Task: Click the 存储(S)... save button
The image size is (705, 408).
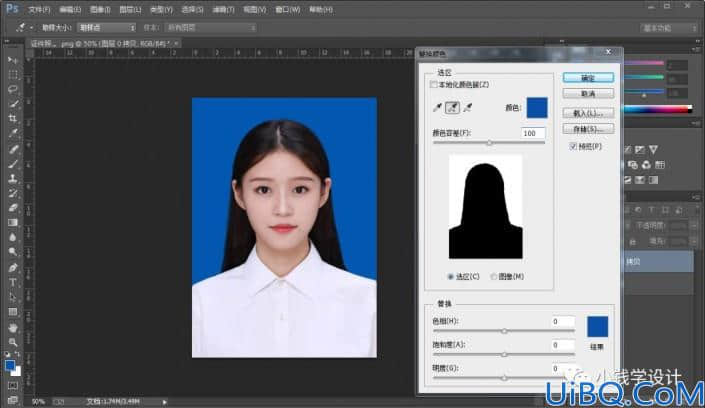Action: [588, 129]
